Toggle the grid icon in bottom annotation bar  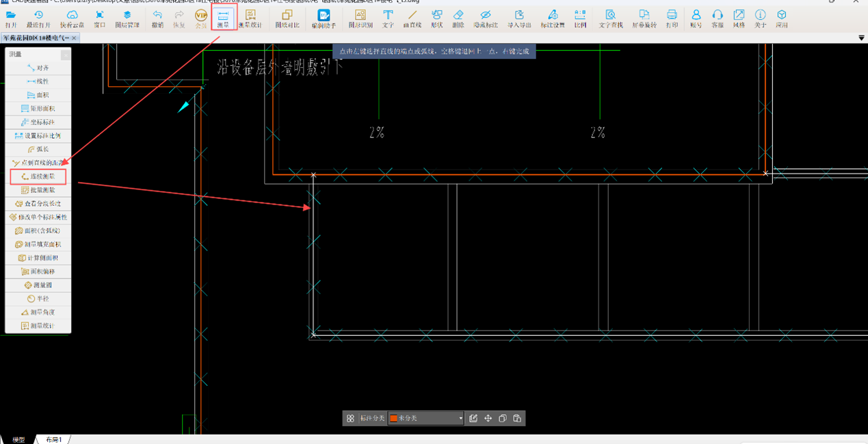(350, 418)
